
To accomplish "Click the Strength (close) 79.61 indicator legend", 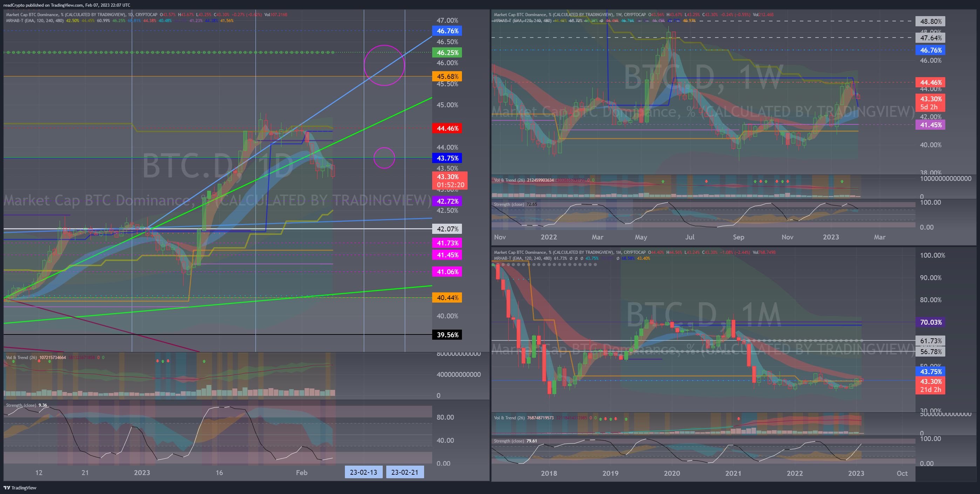I will [x=516, y=441].
